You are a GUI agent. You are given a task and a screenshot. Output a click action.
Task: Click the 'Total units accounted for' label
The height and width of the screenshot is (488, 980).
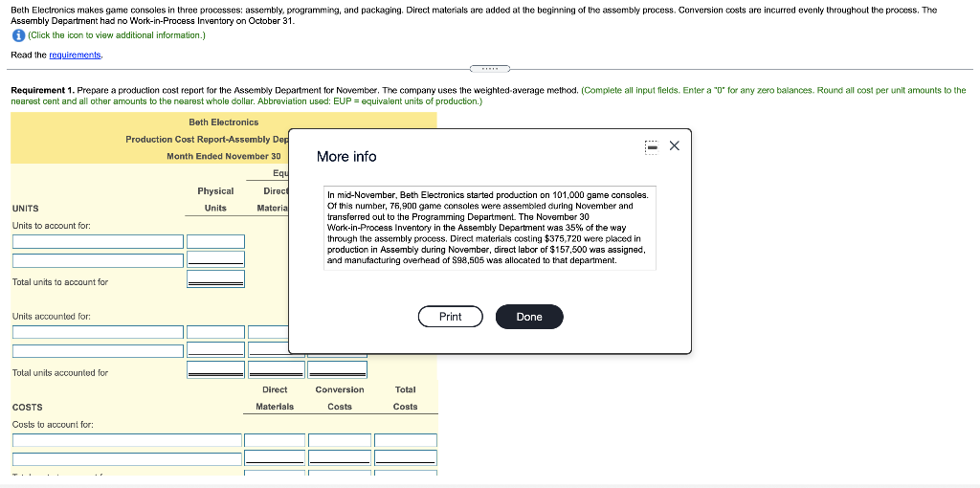click(60, 372)
